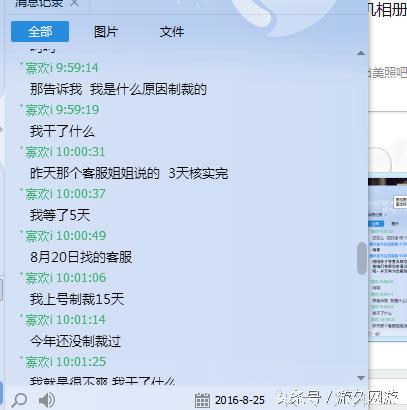The width and height of the screenshot is (407, 410).
Task: Open the search magnifier icon
Action: coord(19,400)
